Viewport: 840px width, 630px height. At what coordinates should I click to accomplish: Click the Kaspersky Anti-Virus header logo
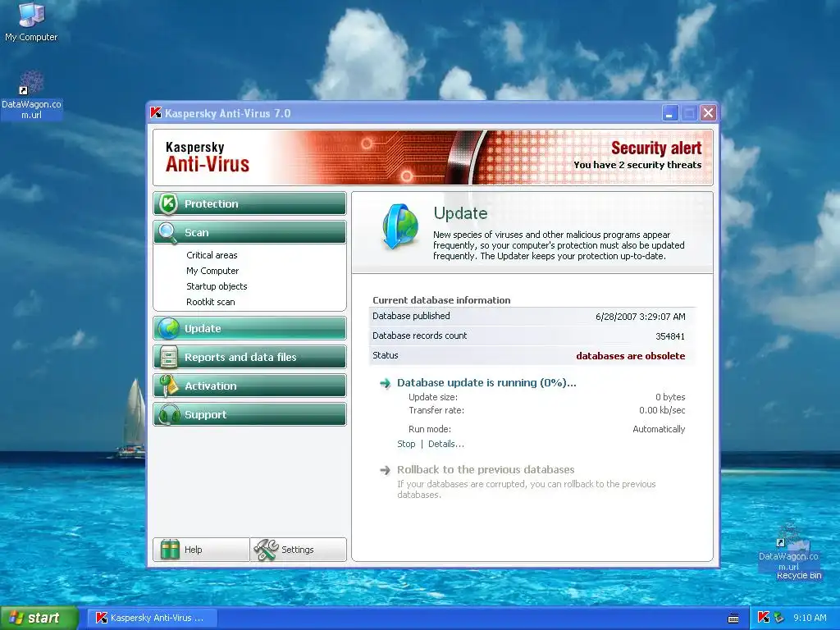coord(208,157)
